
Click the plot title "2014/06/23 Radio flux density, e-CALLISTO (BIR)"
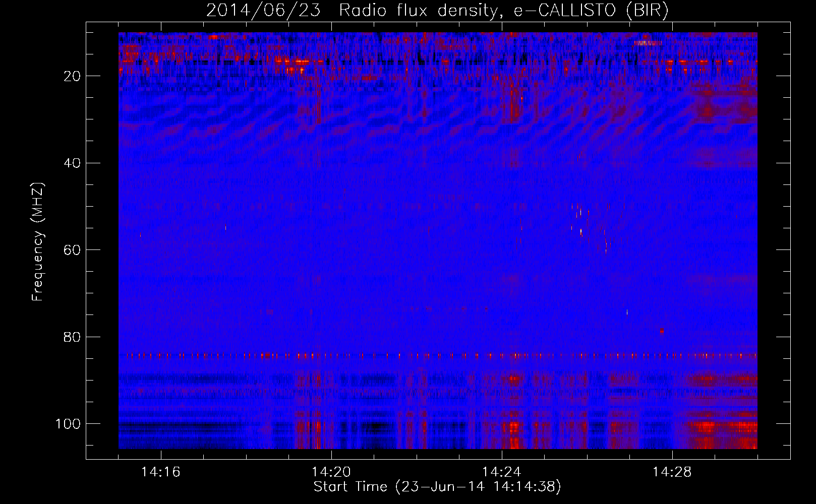[437, 11]
